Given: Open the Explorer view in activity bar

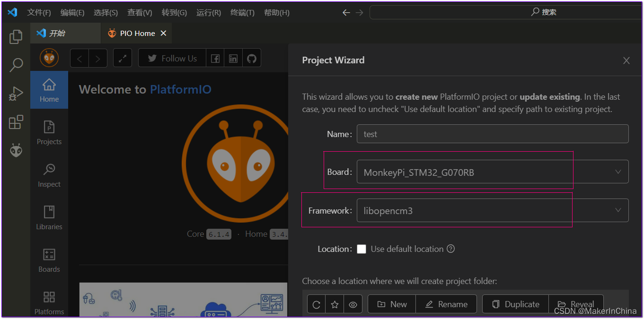Looking at the screenshot, I should 16,36.
